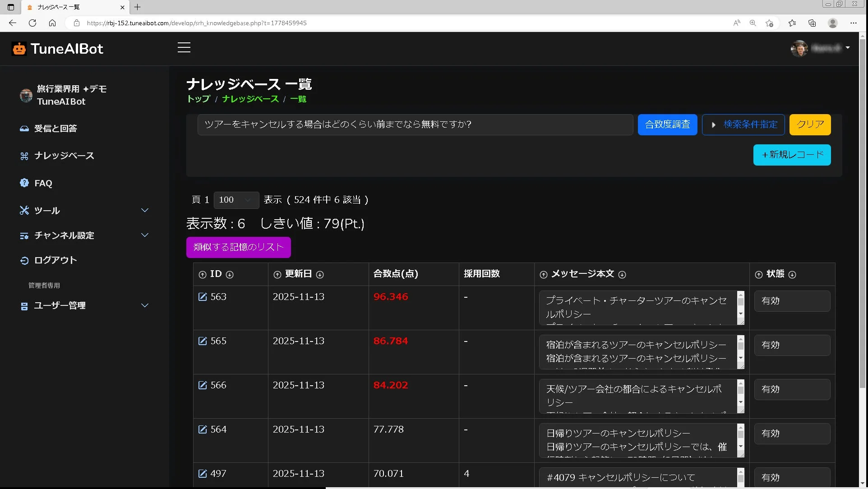Open edit icon for record 497
Viewport: 868px width, 489px height.
[x=203, y=474]
